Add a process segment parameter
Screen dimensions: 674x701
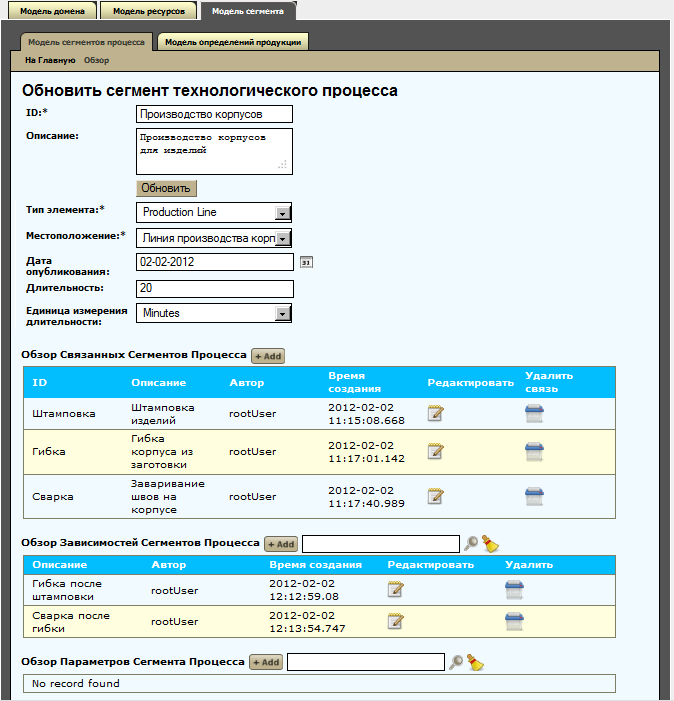tap(266, 662)
